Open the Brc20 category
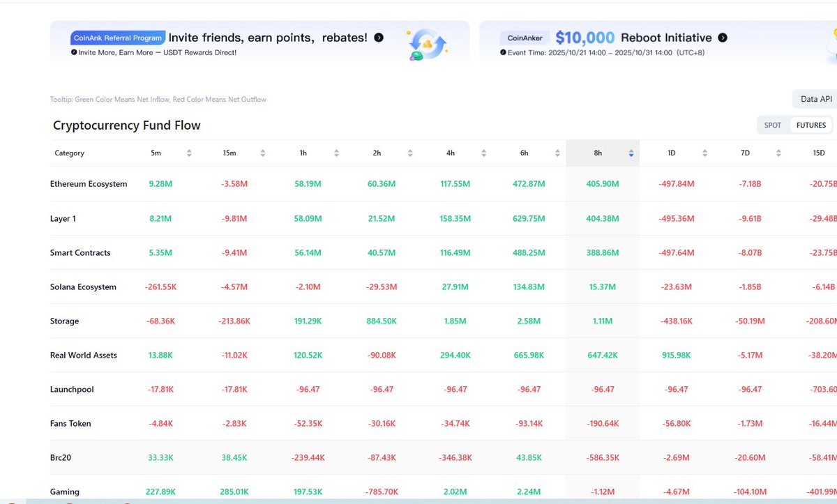The width and height of the screenshot is (837, 504). point(61,458)
